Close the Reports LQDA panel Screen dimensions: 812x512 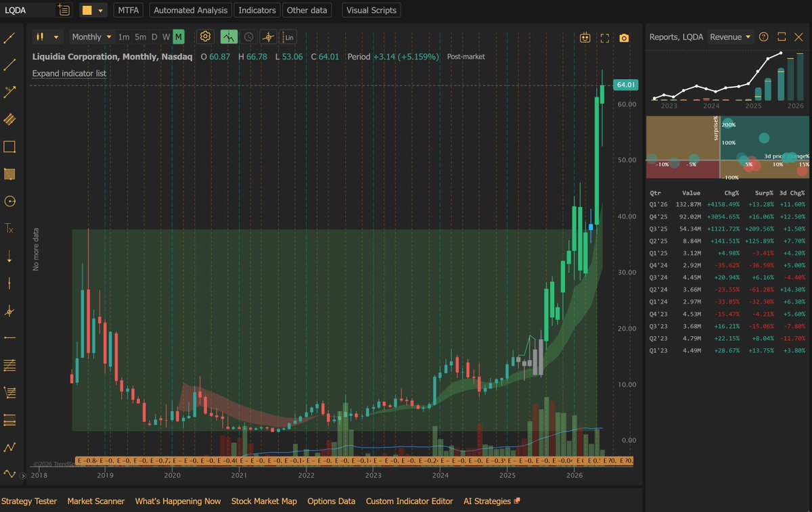click(x=798, y=37)
